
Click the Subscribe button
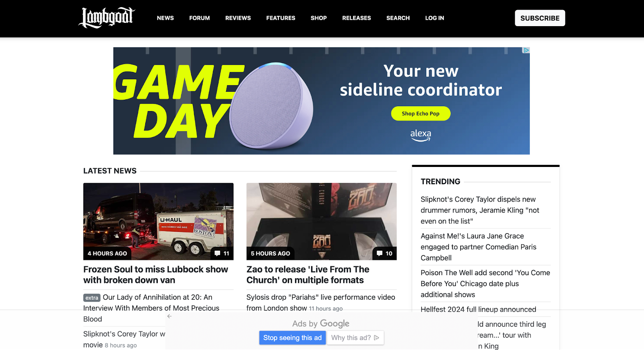point(540,18)
